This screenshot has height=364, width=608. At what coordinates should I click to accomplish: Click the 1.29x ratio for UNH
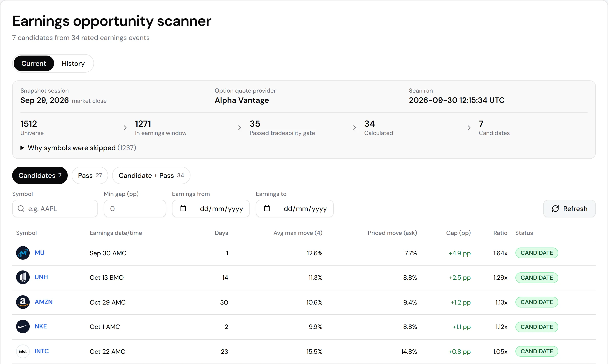coord(500,278)
